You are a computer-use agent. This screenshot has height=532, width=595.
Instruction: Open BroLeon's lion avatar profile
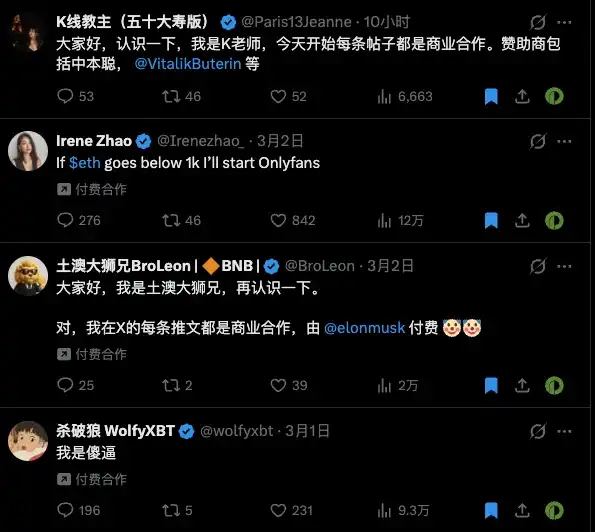click(28, 276)
